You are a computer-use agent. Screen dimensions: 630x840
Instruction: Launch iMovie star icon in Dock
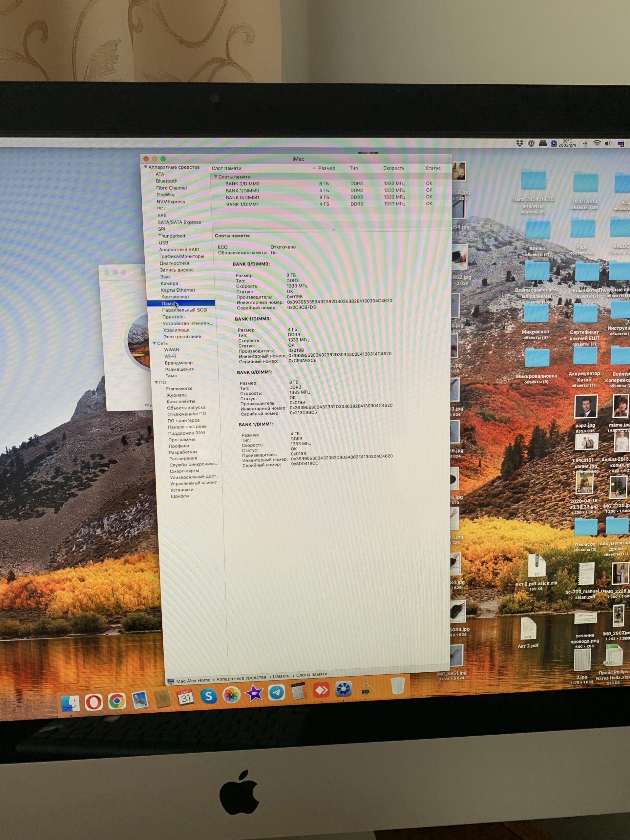254,694
